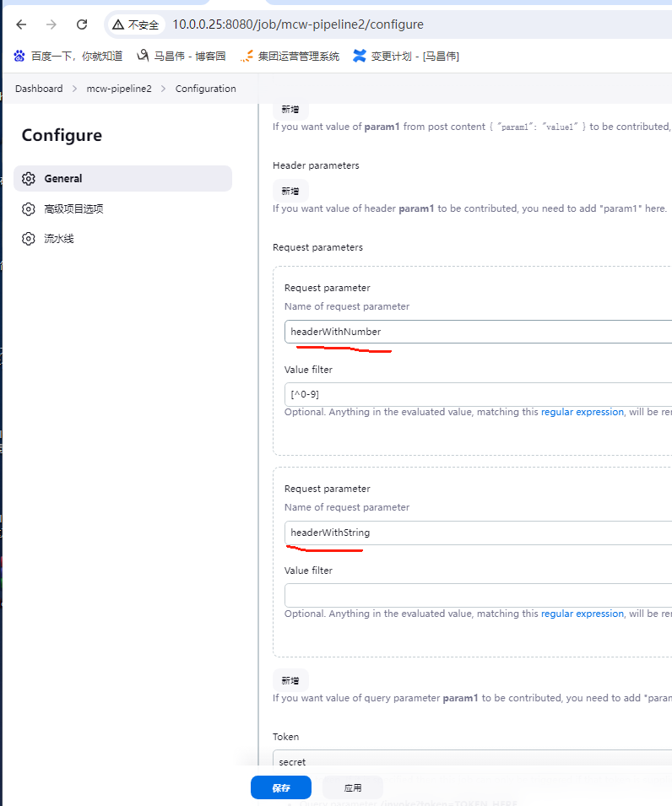Open the 马昌伟 - 博客园 bookmark
Viewport: 672px width, 806px height.
[181, 57]
